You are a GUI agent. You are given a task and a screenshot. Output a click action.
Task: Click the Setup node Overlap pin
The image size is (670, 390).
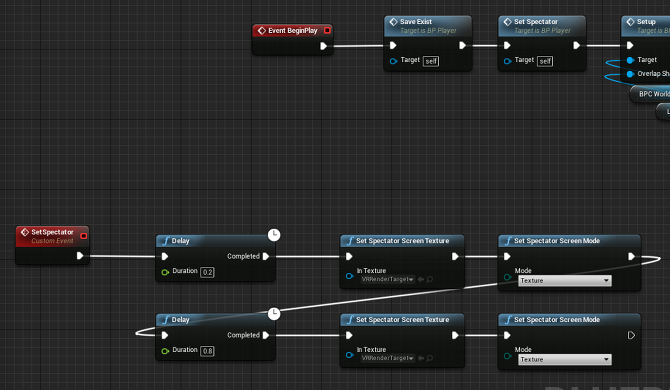630,74
